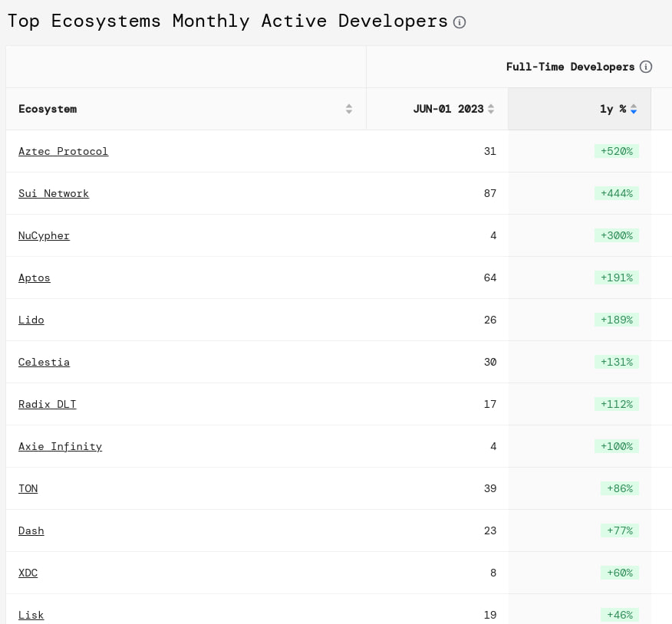Click the Ecosystem column header
This screenshot has width=672, height=624.
click(48, 109)
